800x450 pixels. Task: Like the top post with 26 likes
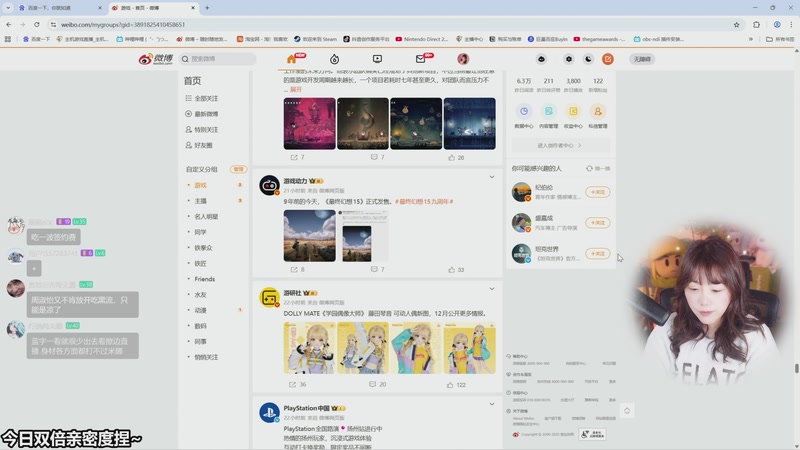456,158
